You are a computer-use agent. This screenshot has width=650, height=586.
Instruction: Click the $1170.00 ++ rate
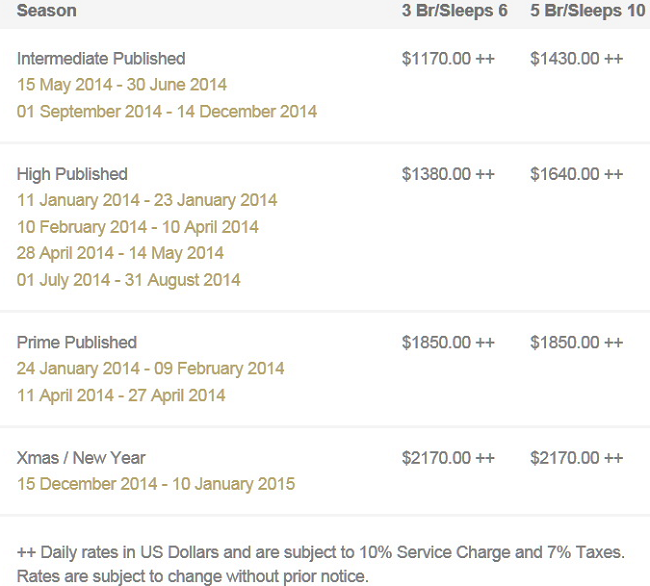coord(448,58)
